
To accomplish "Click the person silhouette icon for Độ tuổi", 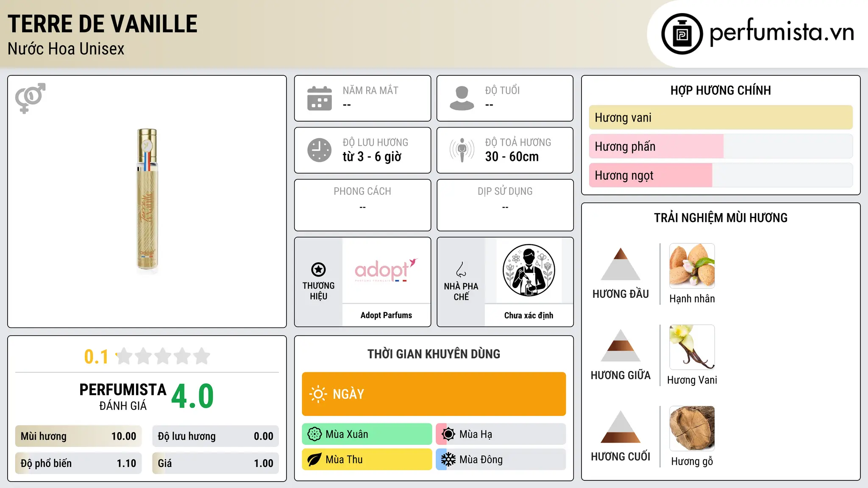I will (462, 98).
